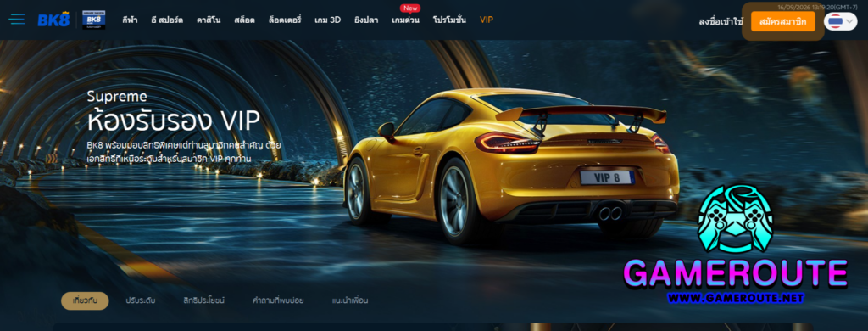Open the อี สปอร์ต menu
This screenshot has width=868, height=331.
click(167, 20)
